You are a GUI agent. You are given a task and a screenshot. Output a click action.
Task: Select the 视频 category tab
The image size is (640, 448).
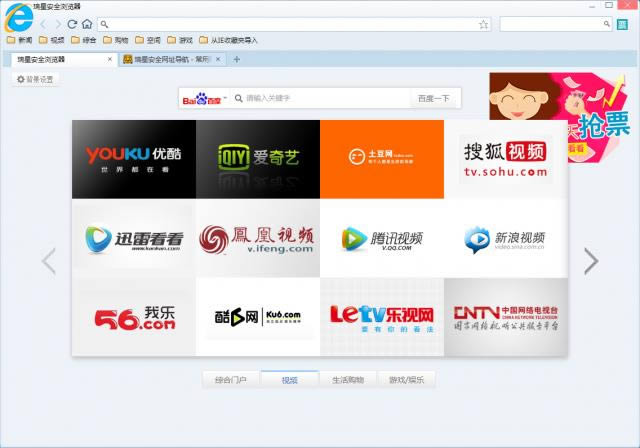[x=290, y=380]
